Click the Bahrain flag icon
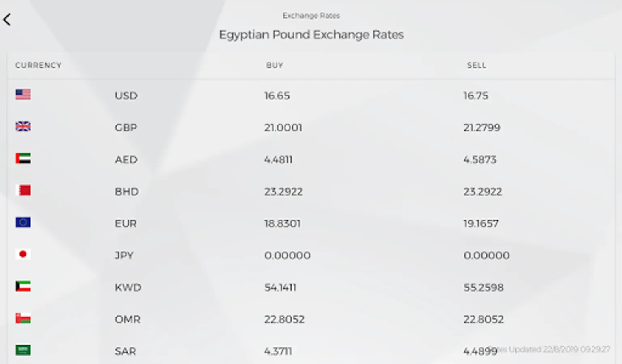The width and height of the screenshot is (622, 364). [x=23, y=190]
